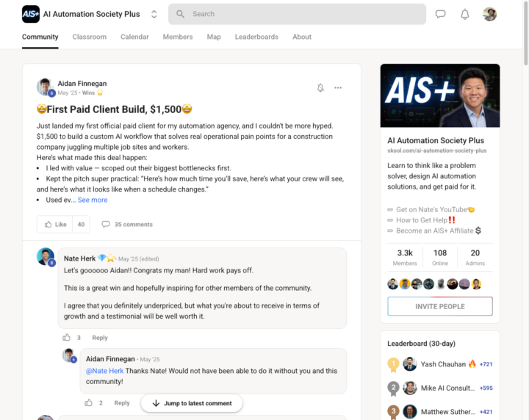Screen dimensions: 529x420
Task: Expand the community switcher chevrons
Action: [154, 14]
